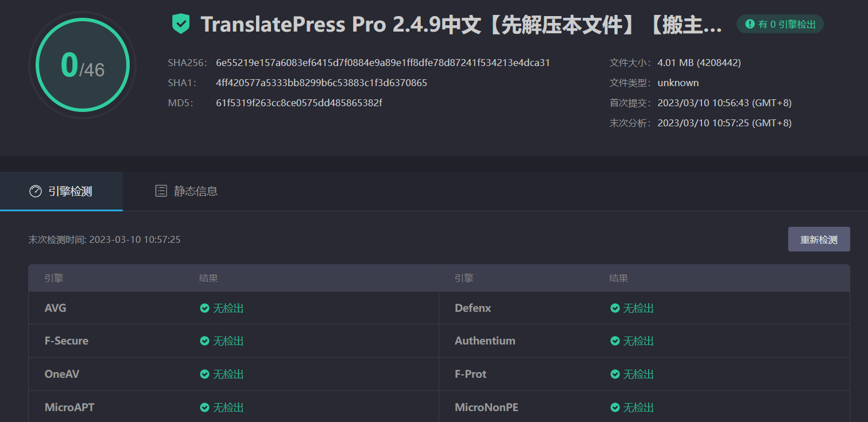868x422 pixels.
Task: Click the Authentium engine name
Action: [x=485, y=341]
